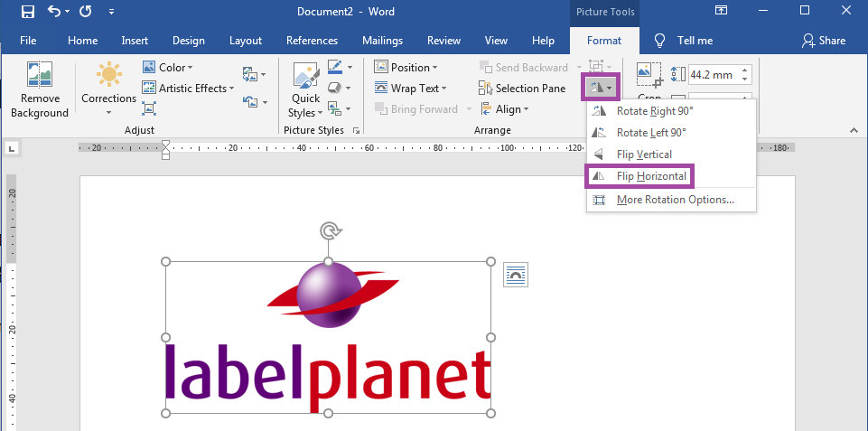Click the Redo/Repeat icon in title bar
This screenshot has height=431, width=868.
(85, 11)
